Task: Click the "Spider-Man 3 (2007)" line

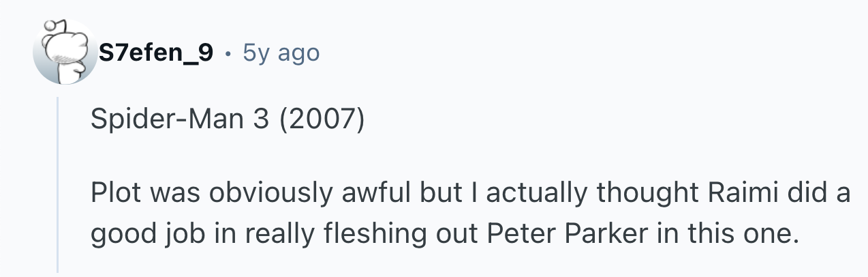Action: click(x=228, y=121)
